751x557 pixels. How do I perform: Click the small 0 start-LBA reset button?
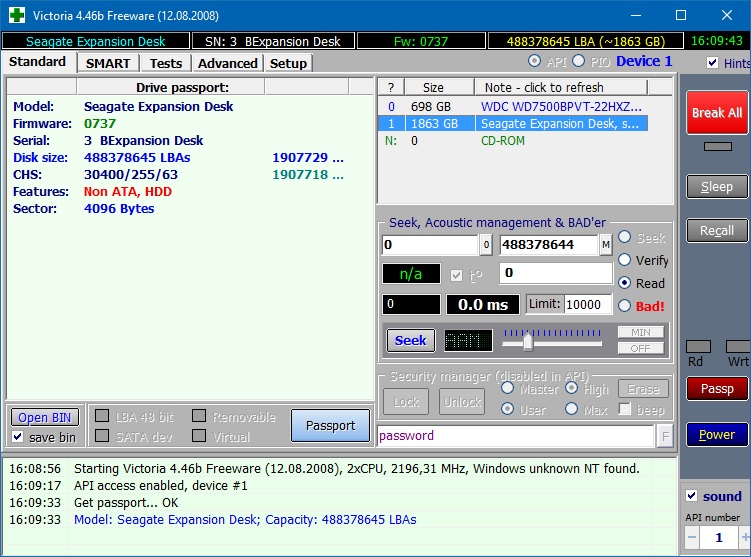(x=486, y=245)
